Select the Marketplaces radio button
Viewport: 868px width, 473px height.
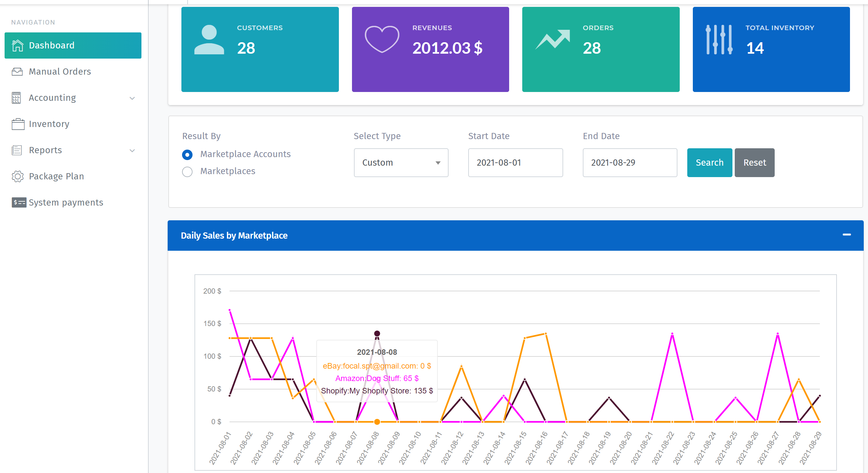[x=187, y=172]
